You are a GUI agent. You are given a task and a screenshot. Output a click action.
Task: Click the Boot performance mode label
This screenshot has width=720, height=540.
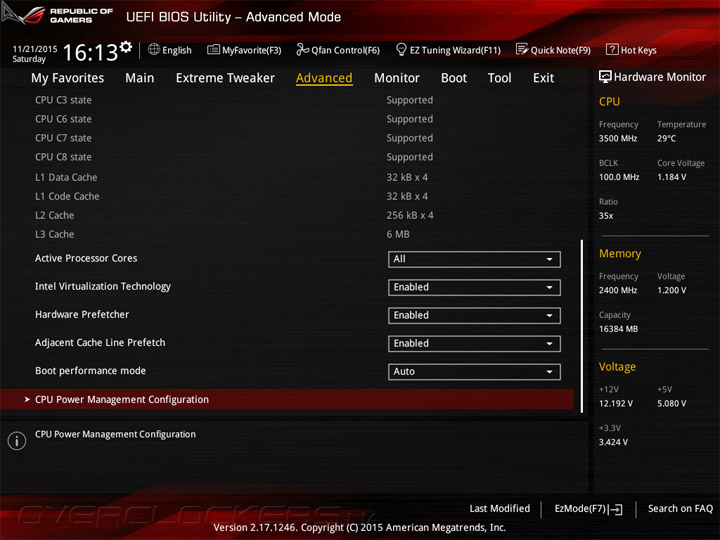(x=90, y=371)
